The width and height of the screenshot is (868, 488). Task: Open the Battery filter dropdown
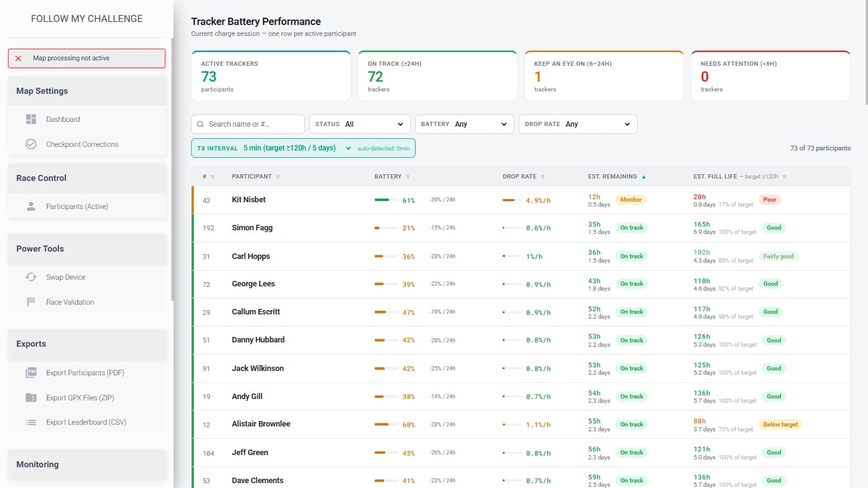[x=464, y=124]
